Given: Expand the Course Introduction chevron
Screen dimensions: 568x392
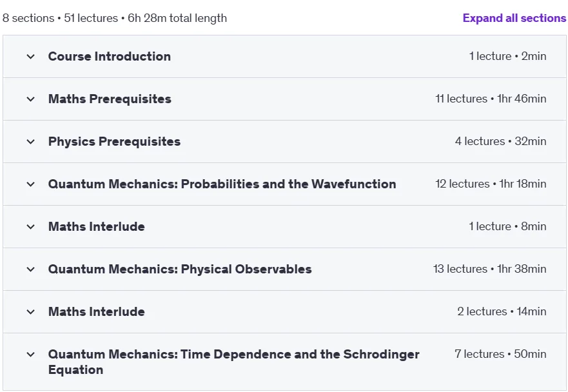Looking at the screenshot, I should click(x=31, y=57).
